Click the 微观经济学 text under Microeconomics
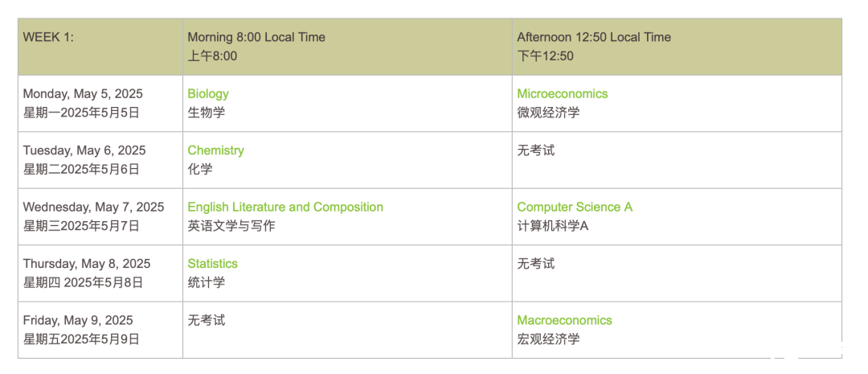 pyautogui.click(x=548, y=113)
